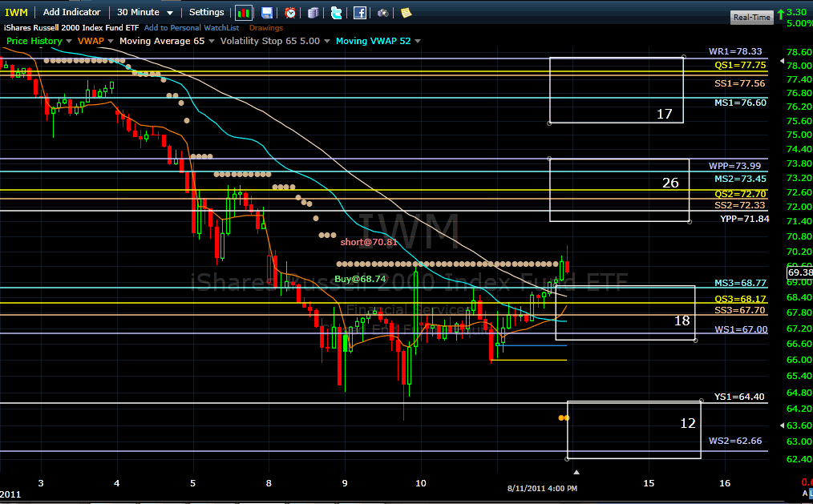Click date 8 on the time axis
This screenshot has width=813, height=504.
pyautogui.click(x=269, y=483)
